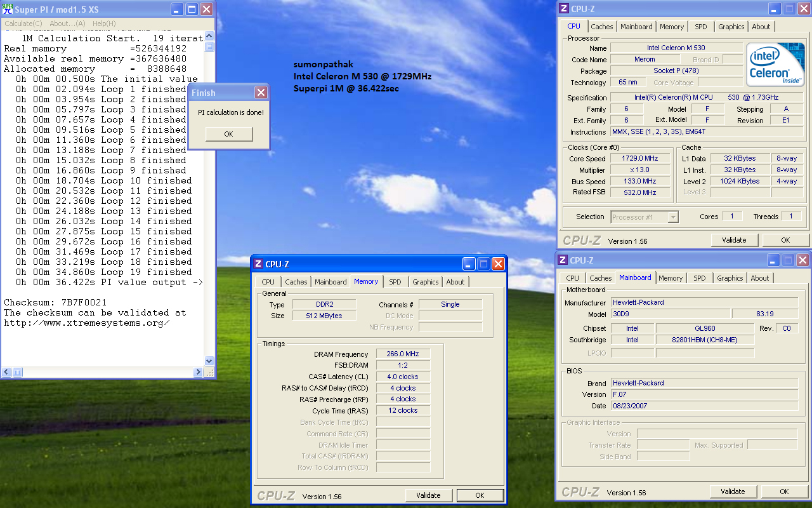
Task: Switch to Caches tab in Memory CPU-Z window
Action: pos(296,282)
